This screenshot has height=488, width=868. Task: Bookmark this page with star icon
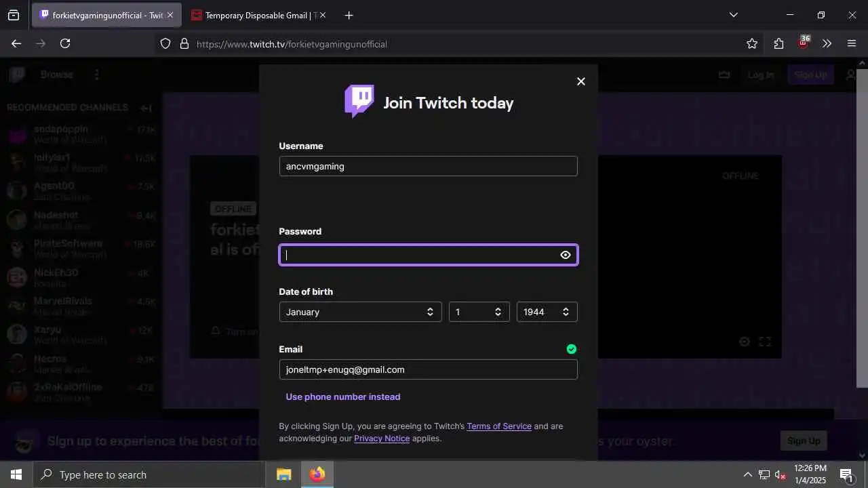[752, 44]
